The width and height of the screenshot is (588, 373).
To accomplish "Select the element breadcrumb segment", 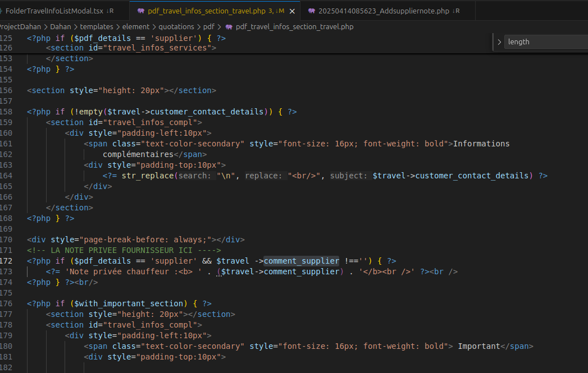I will point(136,26).
